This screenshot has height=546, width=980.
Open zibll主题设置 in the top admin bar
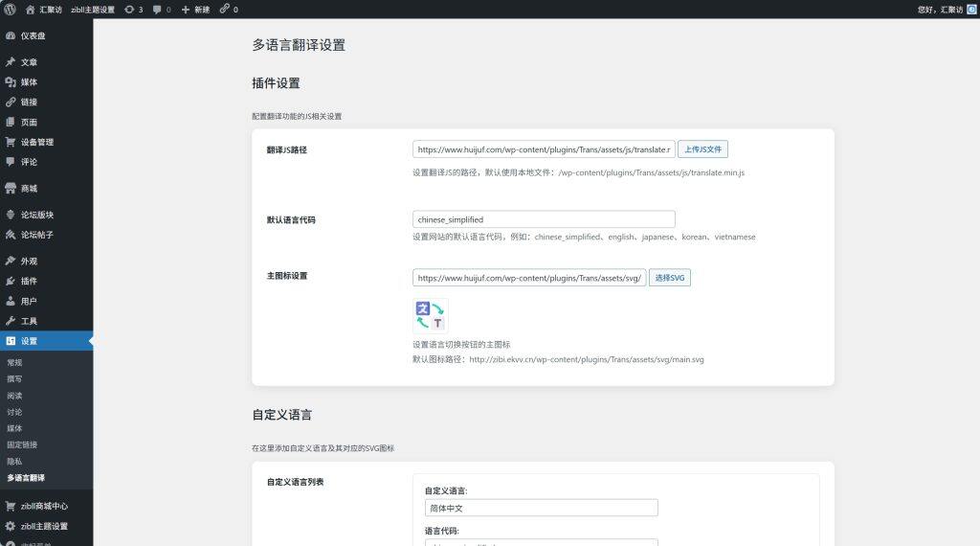point(93,10)
